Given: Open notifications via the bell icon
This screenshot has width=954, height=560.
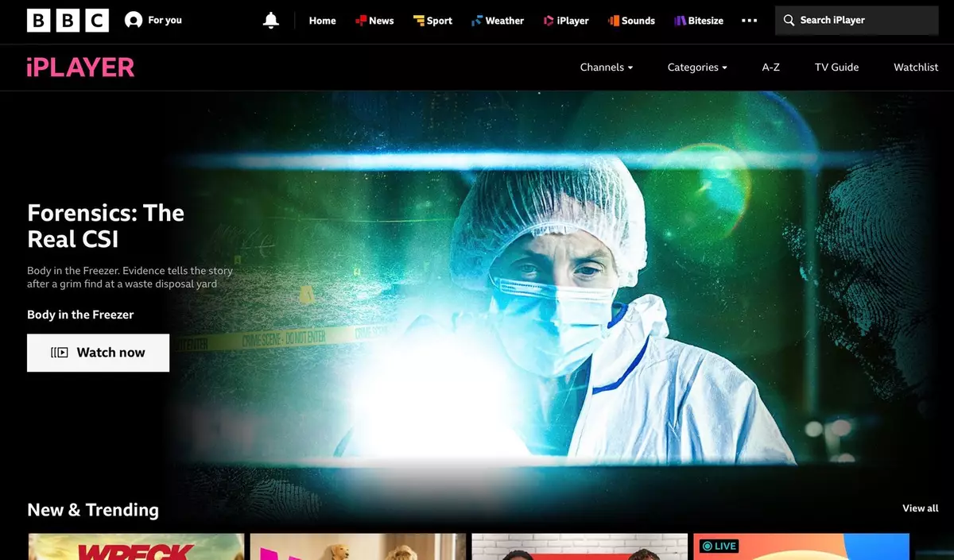Looking at the screenshot, I should coord(270,20).
